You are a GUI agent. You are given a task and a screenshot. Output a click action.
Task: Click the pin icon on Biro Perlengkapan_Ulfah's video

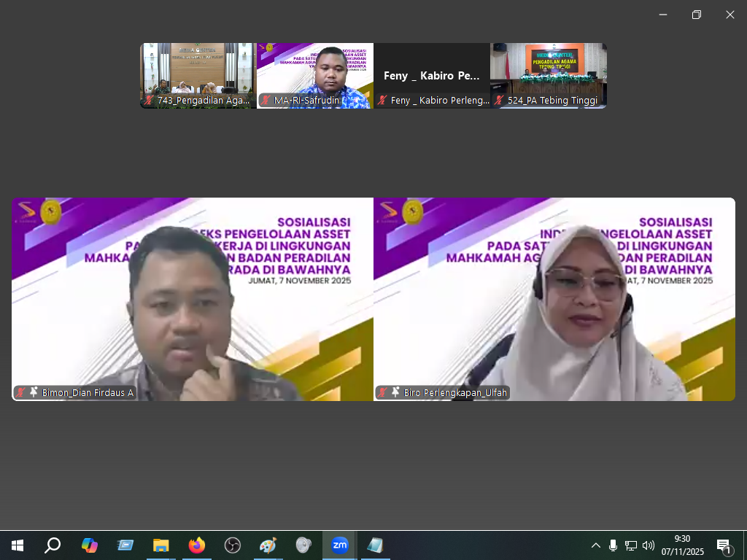395,392
